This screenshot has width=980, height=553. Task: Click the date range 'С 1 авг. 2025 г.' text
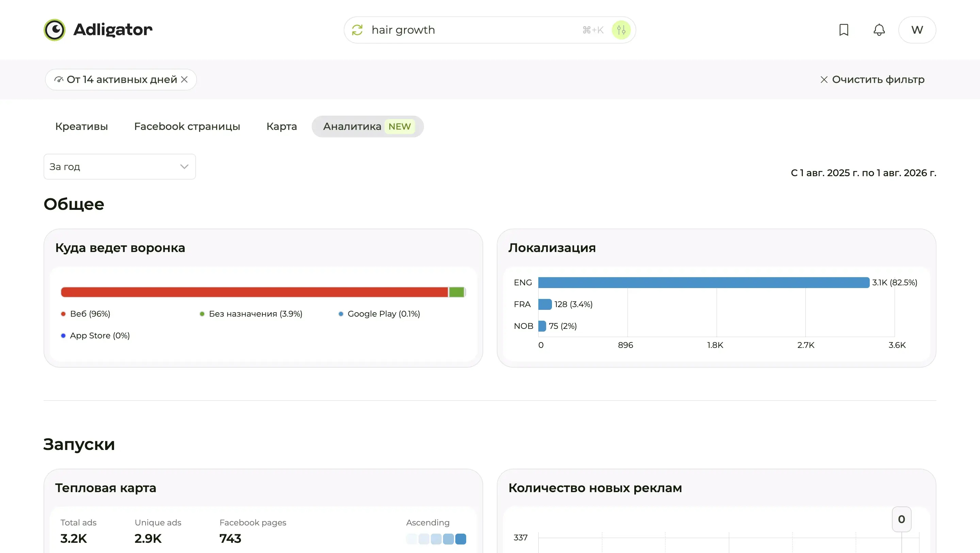coord(864,173)
